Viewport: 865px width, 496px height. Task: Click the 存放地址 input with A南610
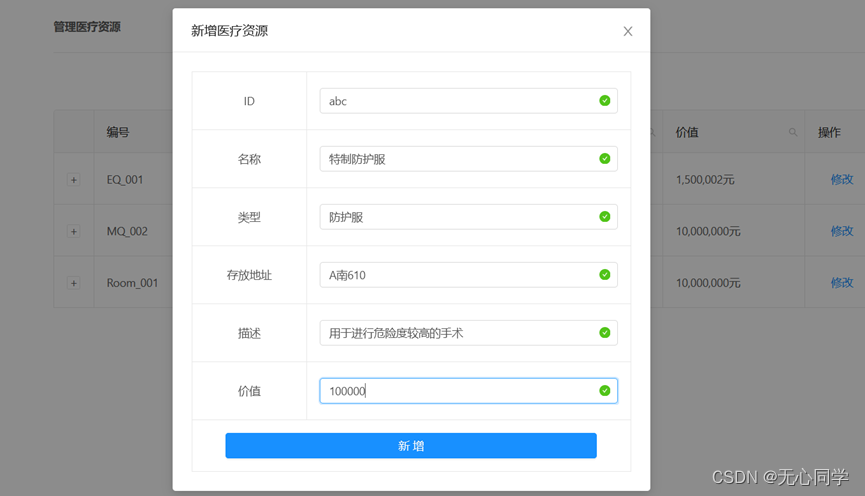click(468, 275)
